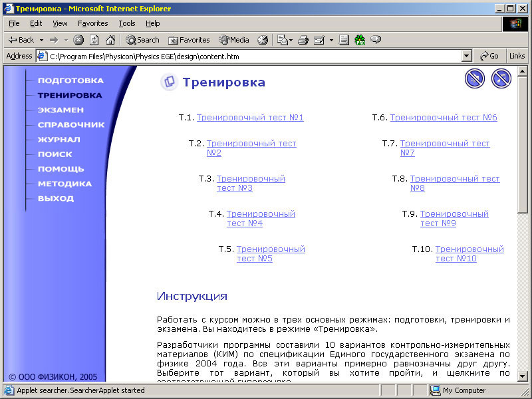The width and height of the screenshot is (532, 399).
Task: Expand the Back button history dropdown arrow
Action: (x=41, y=40)
